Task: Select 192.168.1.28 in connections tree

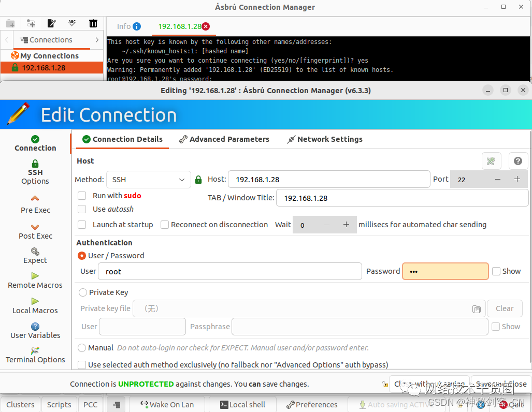Action: 52,67
